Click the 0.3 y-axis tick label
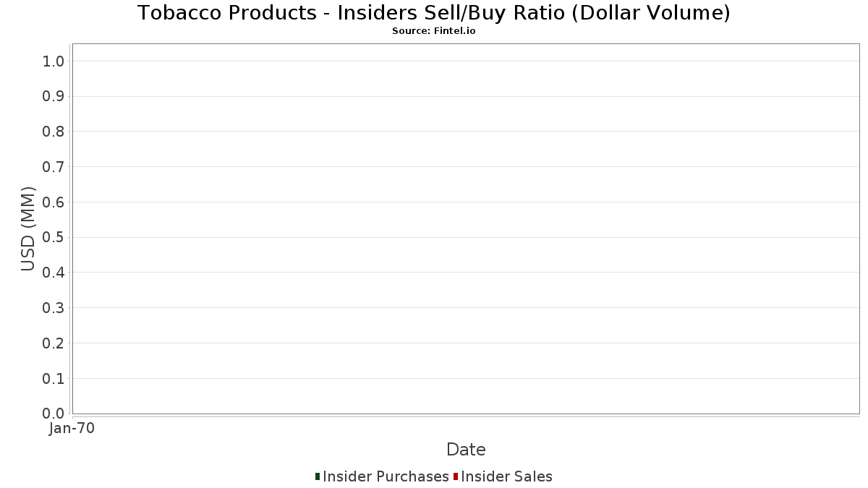The width and height of the screenshot is (868, 488). click(54, 308)
